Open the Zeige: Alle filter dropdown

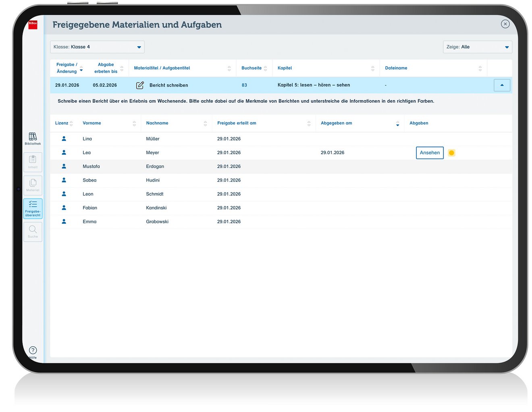(x=478, y=47)
